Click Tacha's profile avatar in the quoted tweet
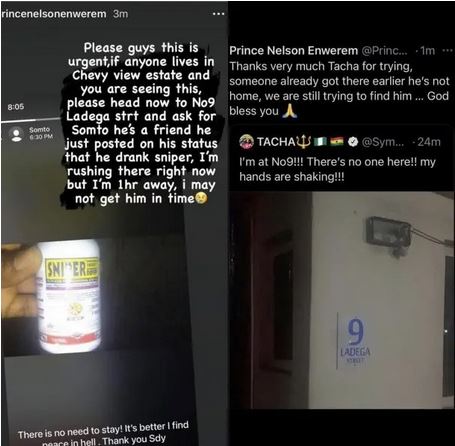The image size is (455, 446). tap(246, 142)
